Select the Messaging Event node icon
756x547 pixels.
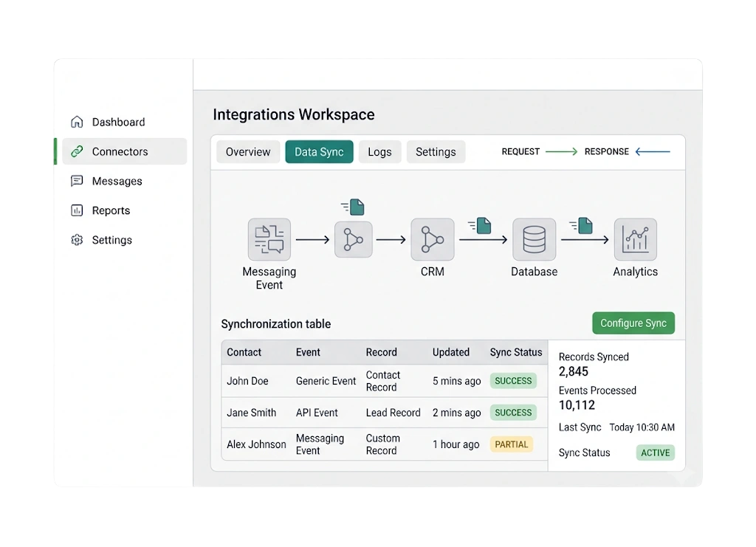coord(269,239)
